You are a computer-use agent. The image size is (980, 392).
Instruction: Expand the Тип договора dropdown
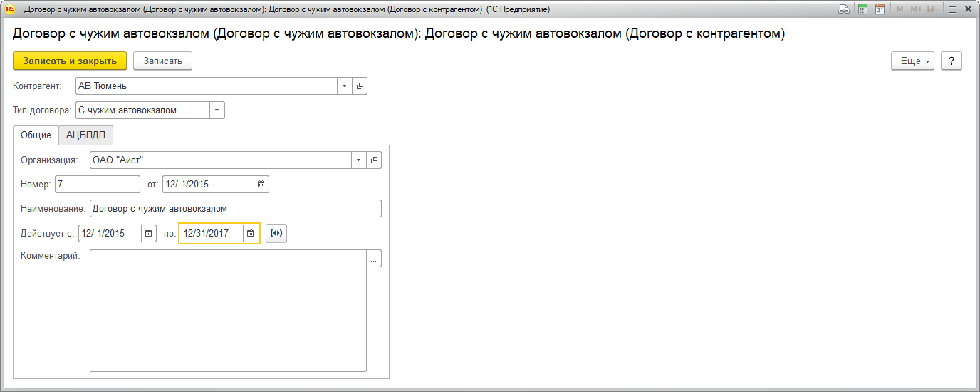point(217,110)
